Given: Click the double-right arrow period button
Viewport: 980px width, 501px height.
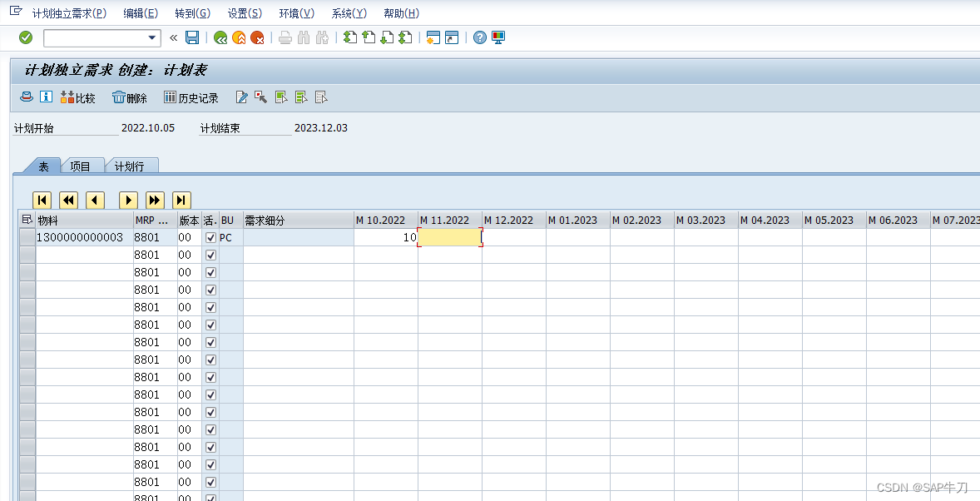Looking at the screenshot, I should (155, 200).
